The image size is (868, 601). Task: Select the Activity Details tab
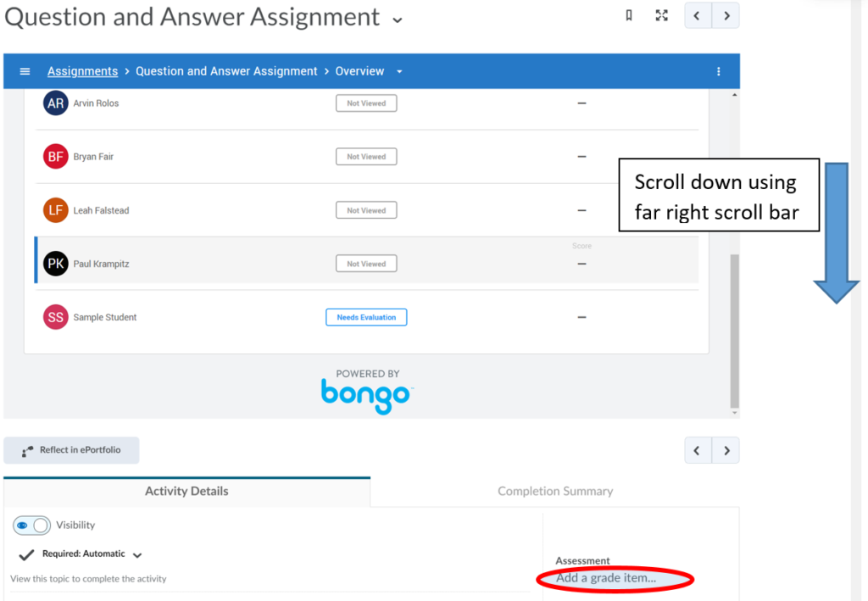pyautogui.click(x=186, y=491)
